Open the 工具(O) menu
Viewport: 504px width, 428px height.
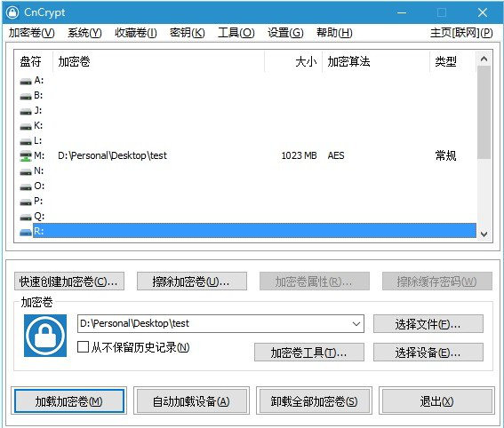[x=236, y=33]
